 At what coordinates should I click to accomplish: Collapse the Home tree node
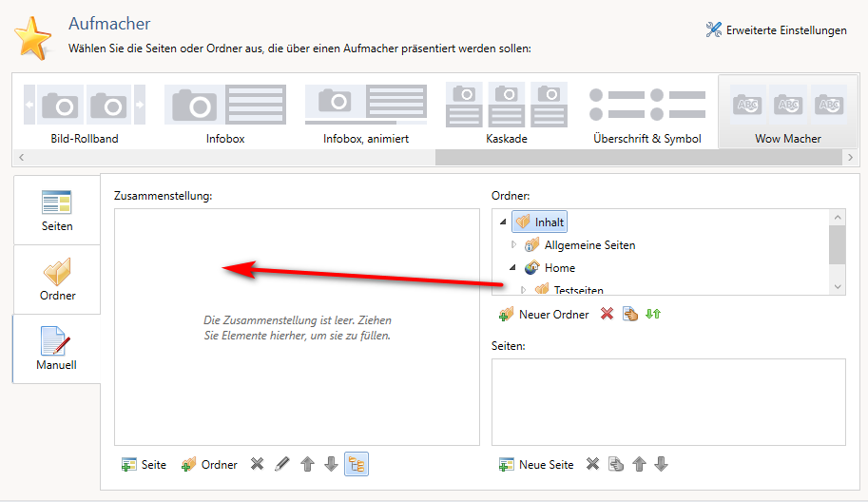[513, 268]
